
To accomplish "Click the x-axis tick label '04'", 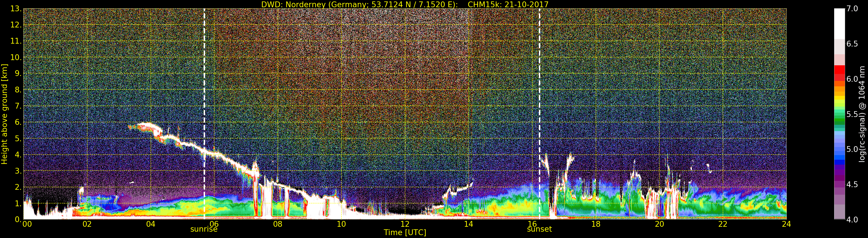I will (151, 224).
